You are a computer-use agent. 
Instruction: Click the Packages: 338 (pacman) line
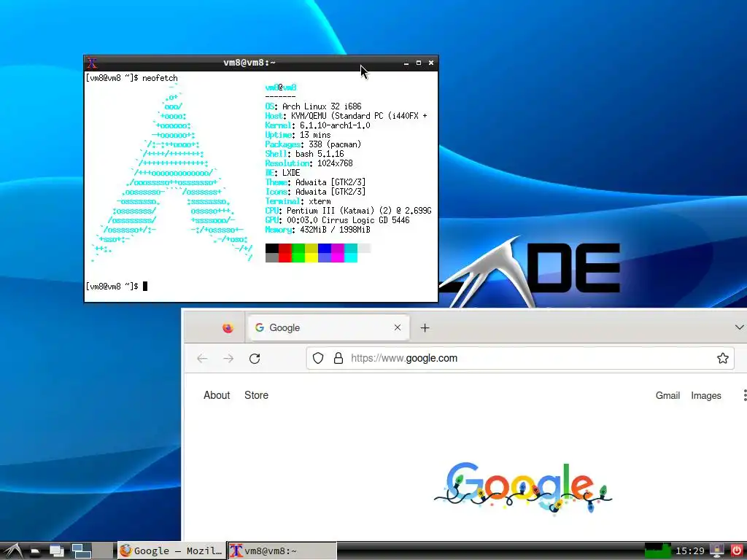click(x=313, y=144)
